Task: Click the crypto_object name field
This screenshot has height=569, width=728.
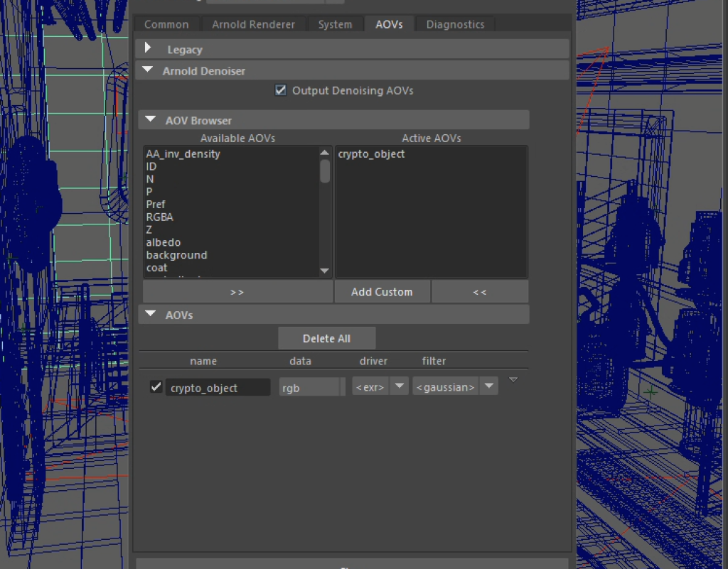Action: point(217,388)
